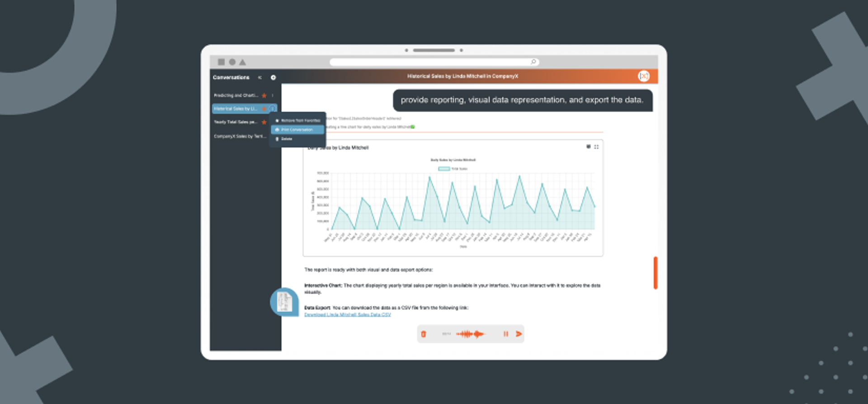Screen dimensions: 868x404
Task: Click the circle window control icon
Action: pos(232,62)
